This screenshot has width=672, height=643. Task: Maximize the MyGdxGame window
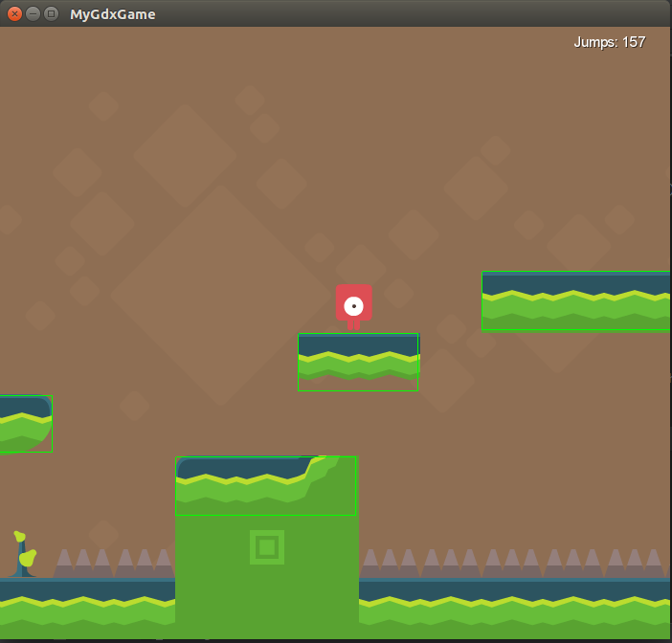52,14
